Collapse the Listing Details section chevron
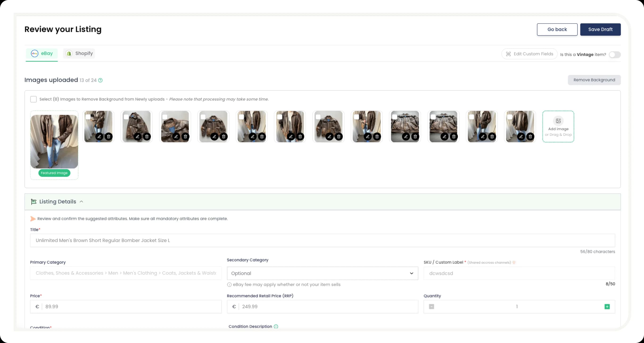Screen dimensions: 644x343 81,202
